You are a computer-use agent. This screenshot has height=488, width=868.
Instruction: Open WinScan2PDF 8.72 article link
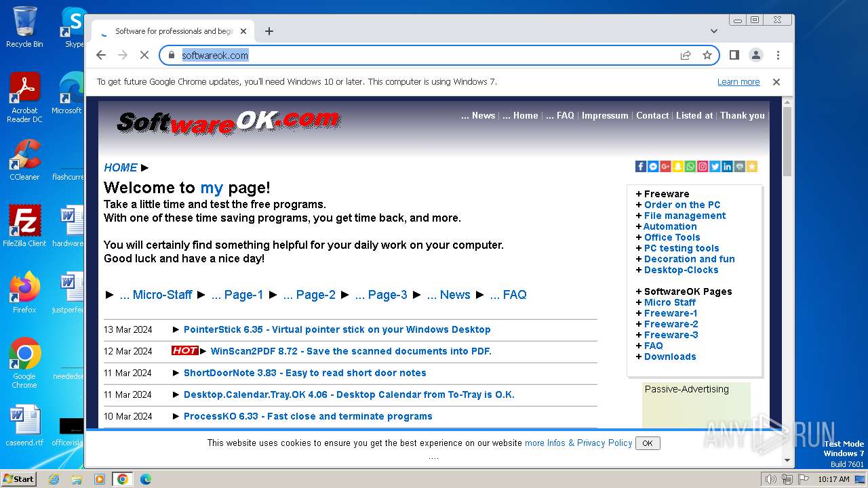[x=351, y=351]
